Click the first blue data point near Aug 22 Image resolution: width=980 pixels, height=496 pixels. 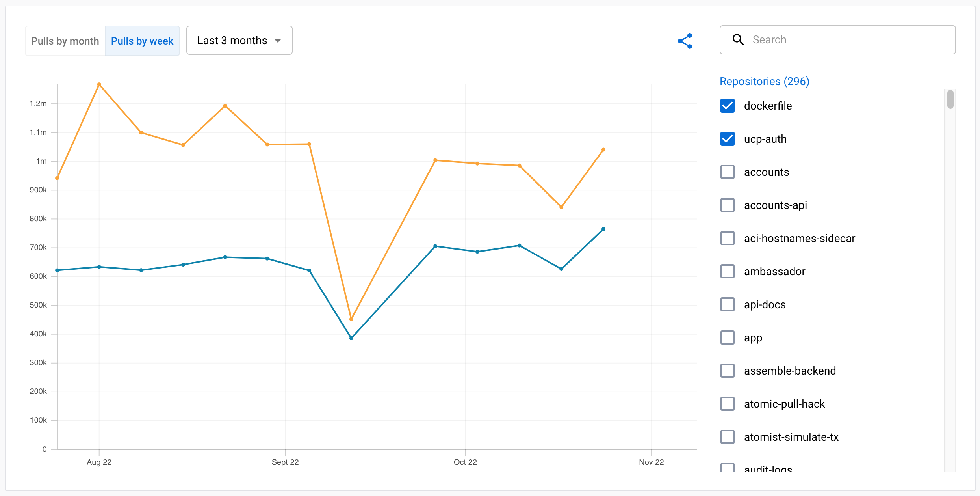point(57,270)
